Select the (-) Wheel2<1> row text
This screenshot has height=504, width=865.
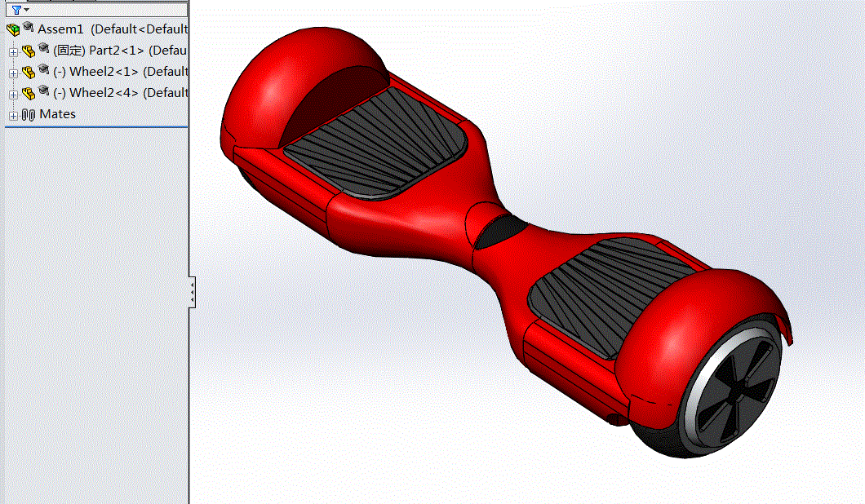pyautogui.click(x=120, y=72)
